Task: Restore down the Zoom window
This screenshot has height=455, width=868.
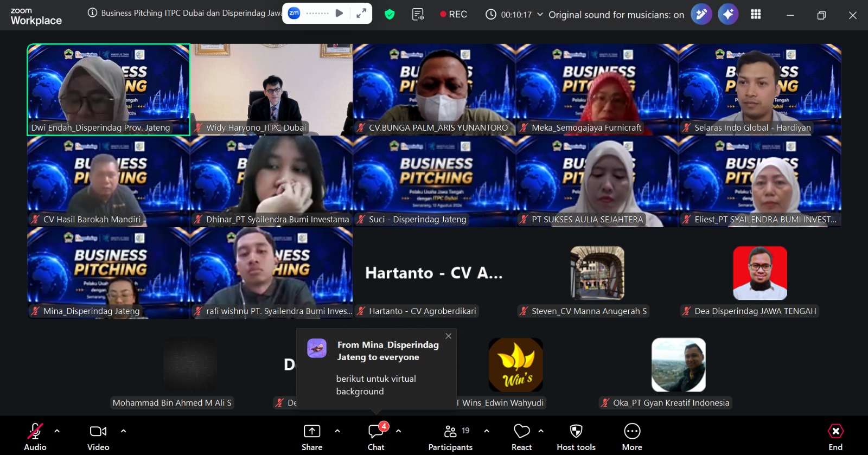Action: (821, 15)
